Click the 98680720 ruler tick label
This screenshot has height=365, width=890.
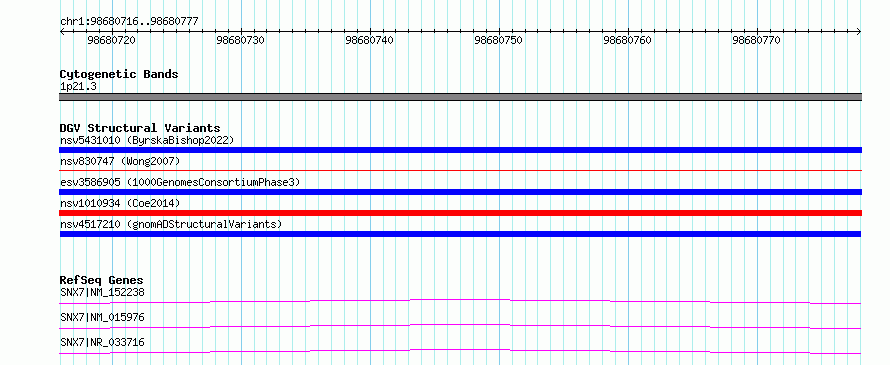[x=112, y=40]
